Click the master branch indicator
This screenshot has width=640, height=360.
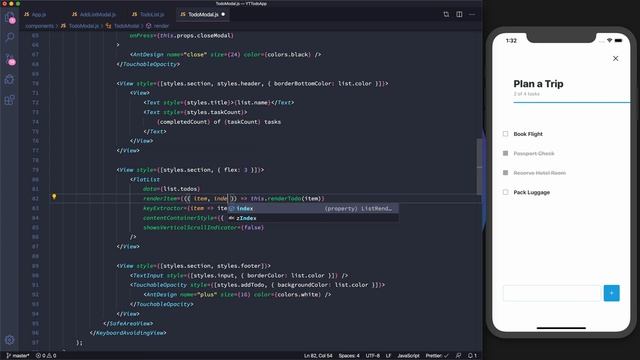pos(18,356)
